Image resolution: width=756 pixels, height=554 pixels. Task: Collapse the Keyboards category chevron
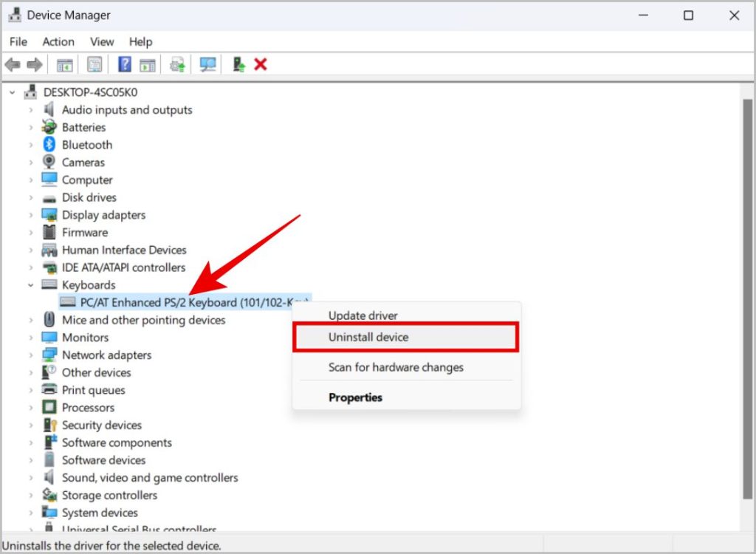click(31, 285)
